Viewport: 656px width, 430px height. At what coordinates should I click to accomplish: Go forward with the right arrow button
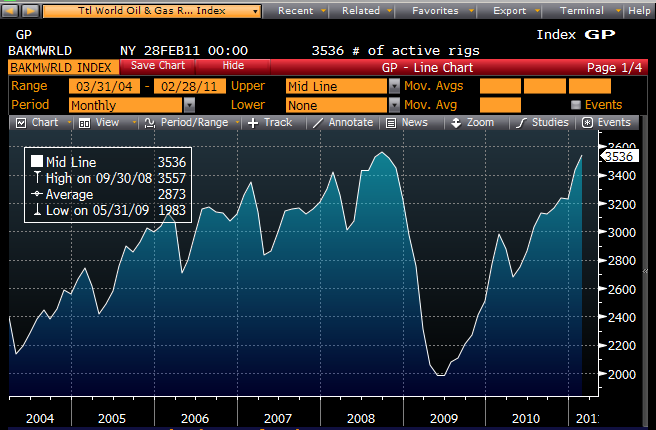(30, 10)
